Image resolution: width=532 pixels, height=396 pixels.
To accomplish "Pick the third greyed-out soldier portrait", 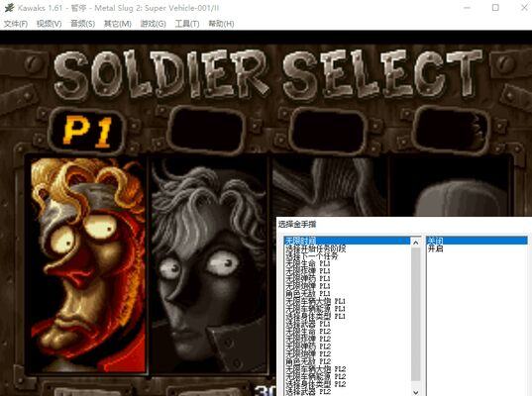I will coord(329,186).
